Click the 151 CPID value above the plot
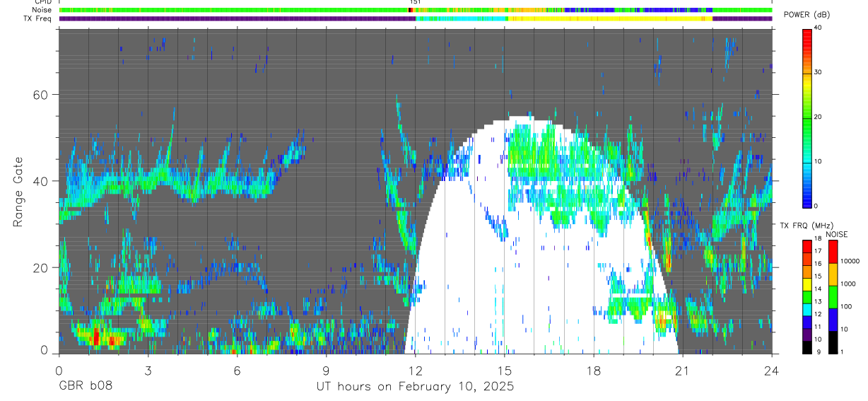 (x=415, y=2)
